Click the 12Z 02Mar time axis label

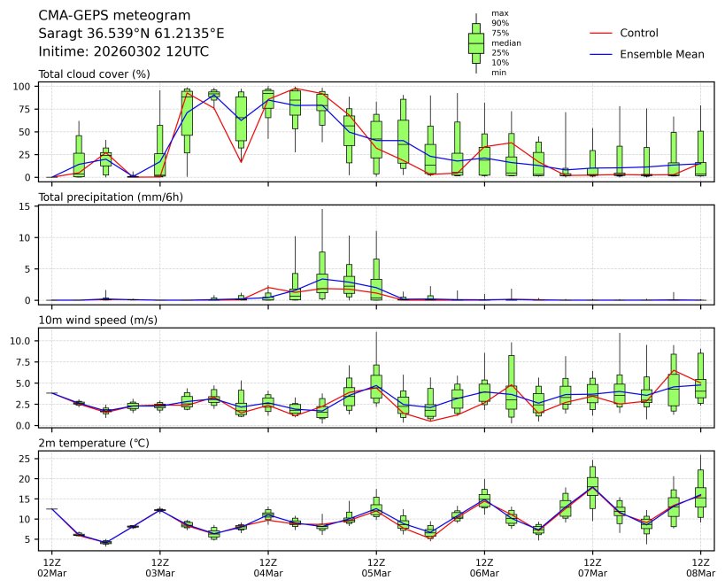(51, 568)
